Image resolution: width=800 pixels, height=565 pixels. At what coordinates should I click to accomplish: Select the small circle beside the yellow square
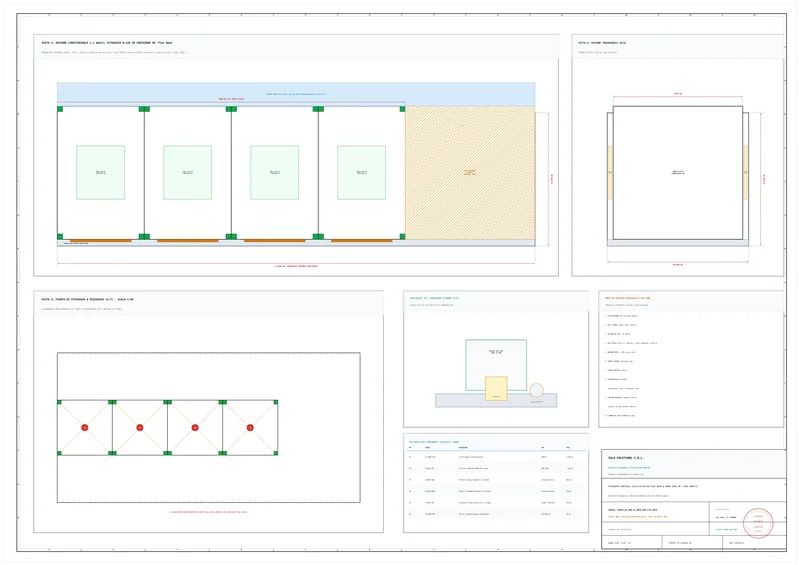point(536,390)
